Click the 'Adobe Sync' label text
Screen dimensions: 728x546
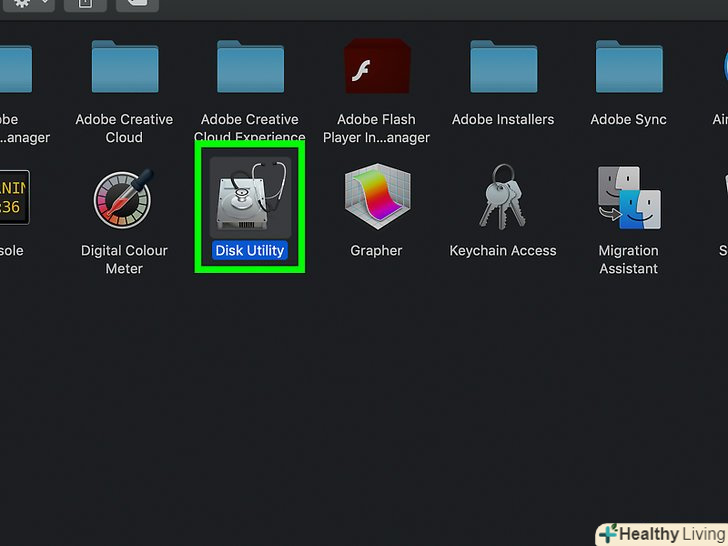point(629,120)
